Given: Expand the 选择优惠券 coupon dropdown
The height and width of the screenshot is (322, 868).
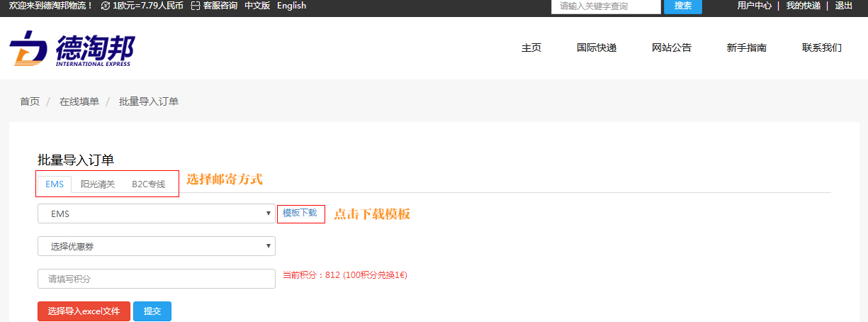Looking at the screenshot, I should coord(157,246).
